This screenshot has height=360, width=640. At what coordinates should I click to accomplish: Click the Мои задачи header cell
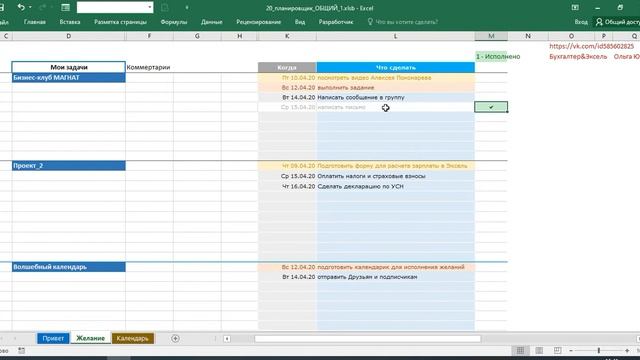(69, 67)
